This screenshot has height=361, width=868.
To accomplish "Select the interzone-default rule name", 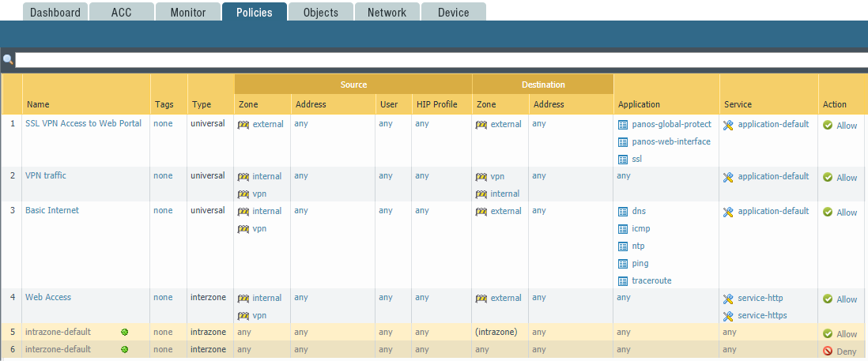I will point(58,349).
